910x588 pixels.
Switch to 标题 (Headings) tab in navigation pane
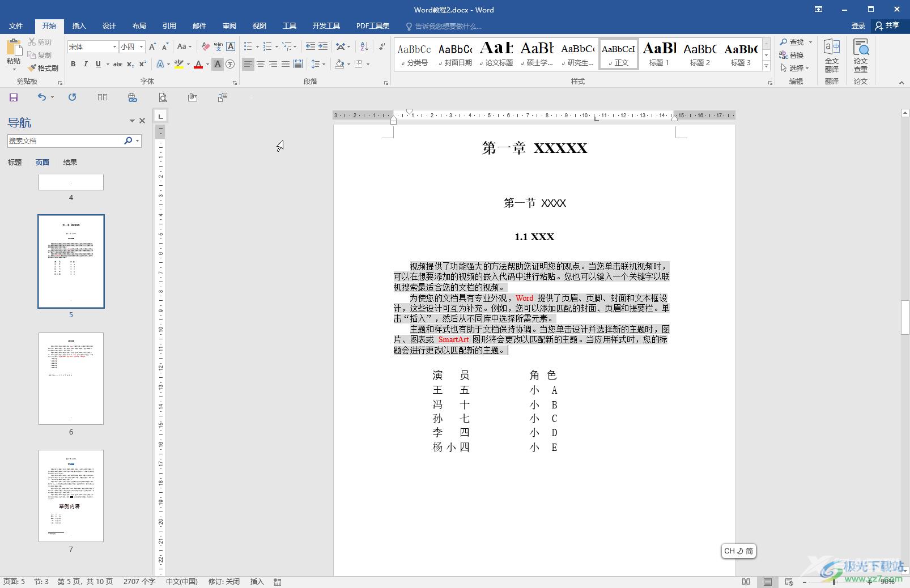pyautogui.click(x=15, y=163)
